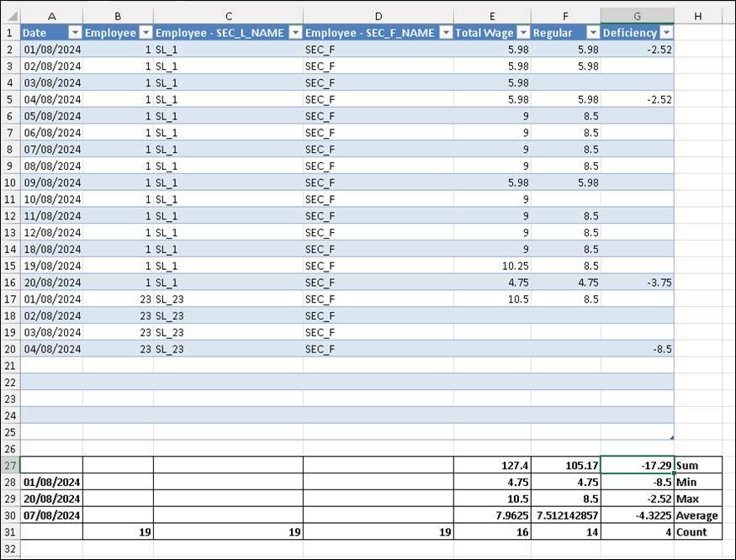
Task: Select the 7.9625 average cell
Action: [492, 515]
